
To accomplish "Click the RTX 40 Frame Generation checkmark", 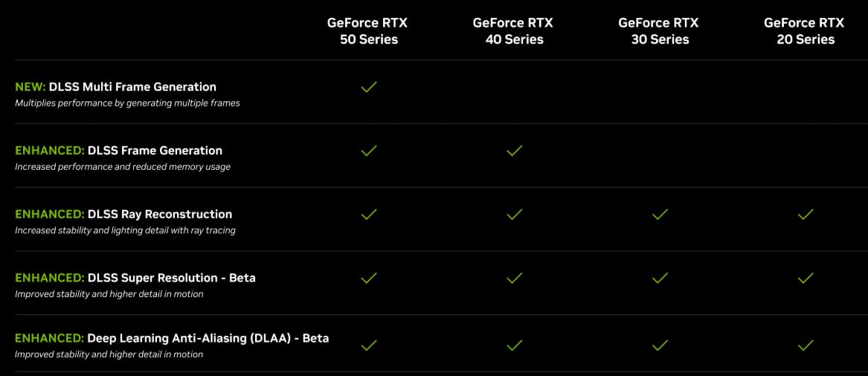I will pos(514,150).
